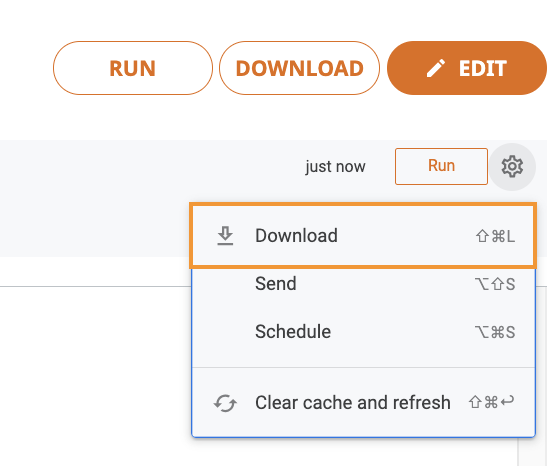
Task: Click the refresh arrows icon in menu
Action: coord(225,403)
